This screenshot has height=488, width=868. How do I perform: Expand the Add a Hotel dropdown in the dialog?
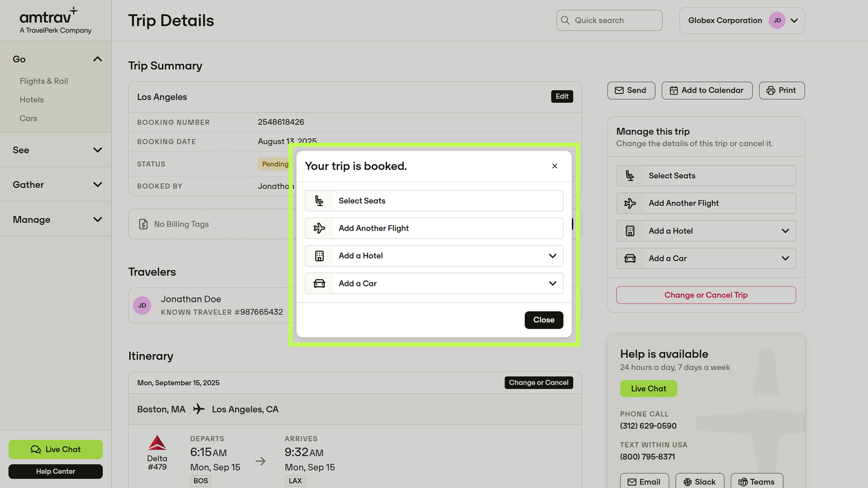coord(552,256)
